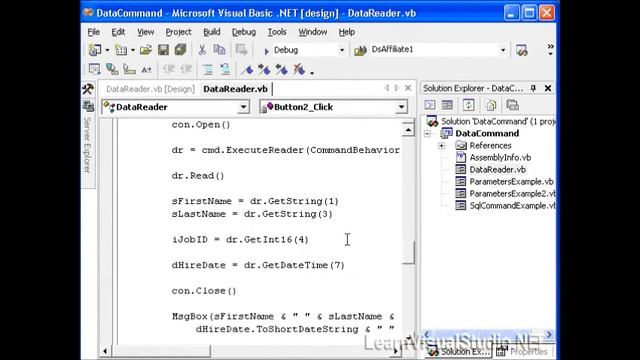
Task: Click Solution Explorer Refresh icon
Action: point(469,105)
